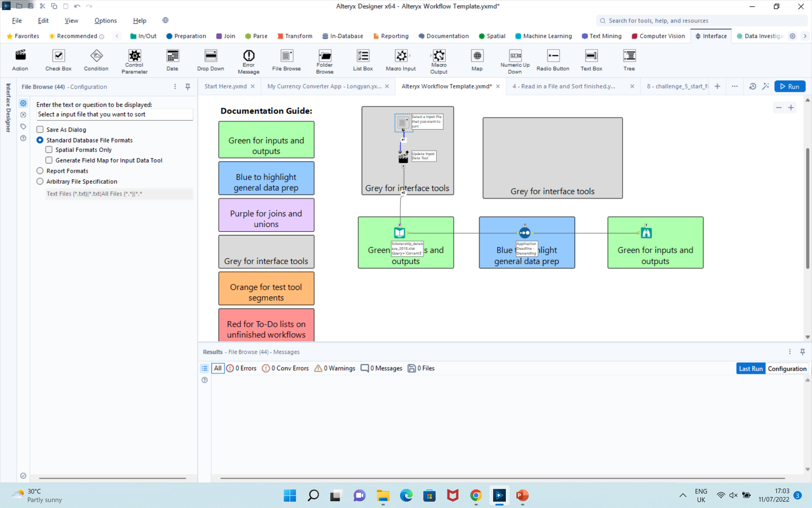Select the purple joins and unions box
This screenshot has height=508, width=812.
pos(266,215)
